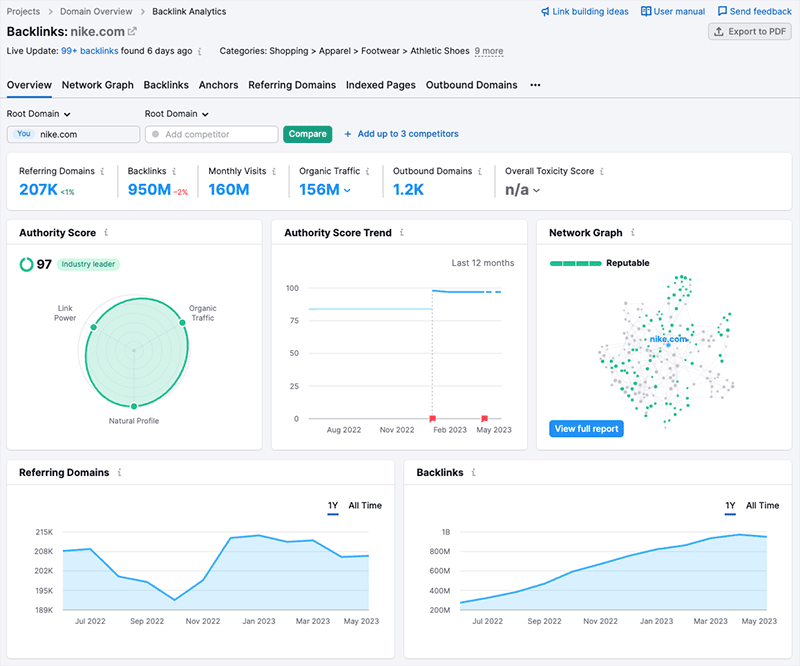This screenshot has height=666, width=800.
Task: Click 950M backlinks value
Action: [x=149, y=190]
